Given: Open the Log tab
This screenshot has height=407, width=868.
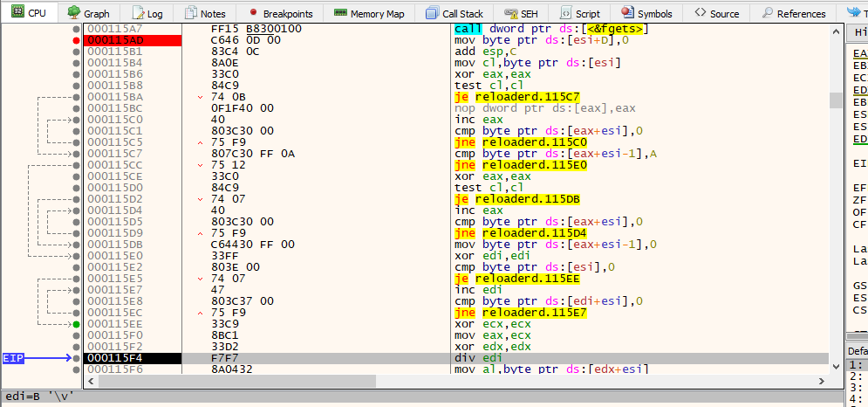Looking at the screenshot, I should click(x=147, y=13).
